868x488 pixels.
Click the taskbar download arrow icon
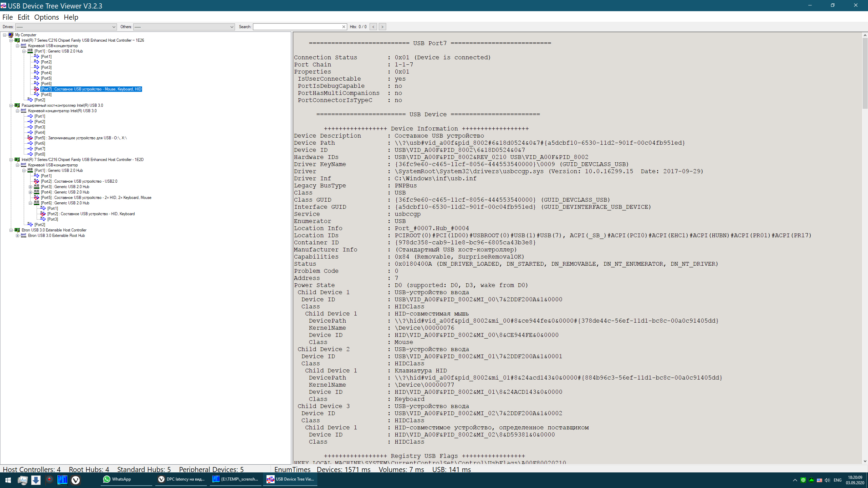point(36,480)
